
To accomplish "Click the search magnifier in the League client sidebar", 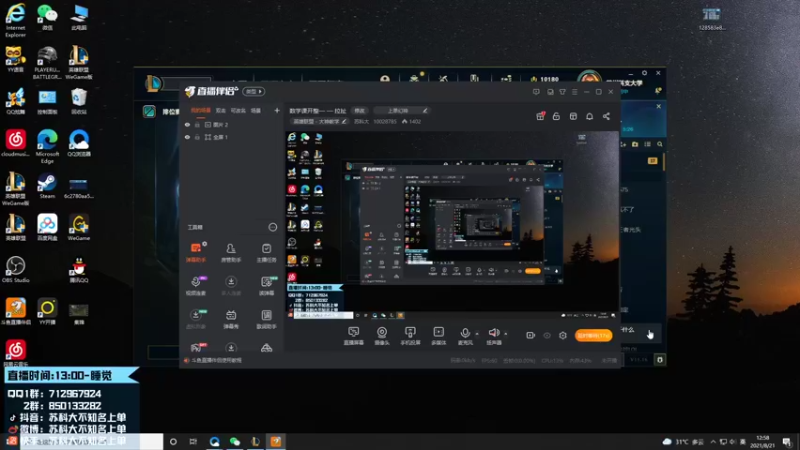I will tap(660, 144).
